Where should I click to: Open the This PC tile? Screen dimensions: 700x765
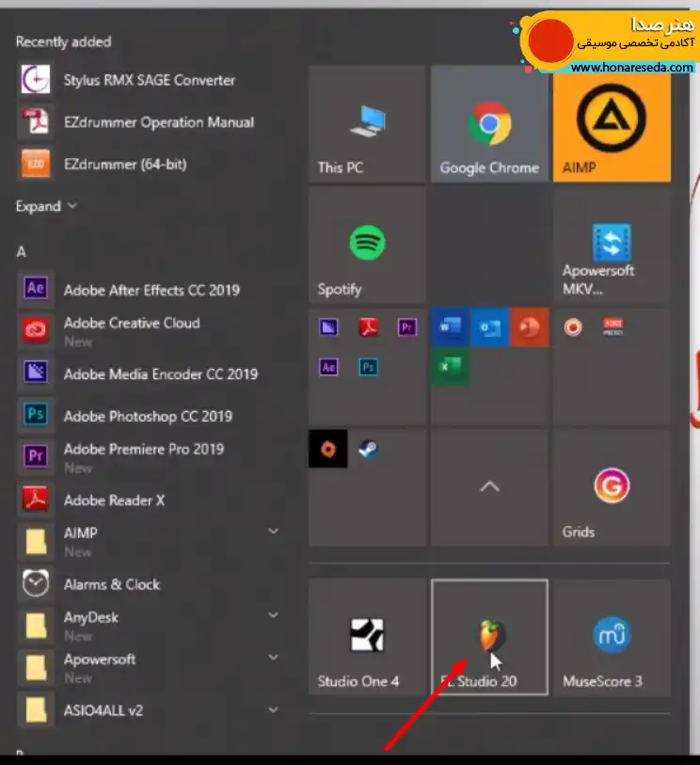[367, 124]
